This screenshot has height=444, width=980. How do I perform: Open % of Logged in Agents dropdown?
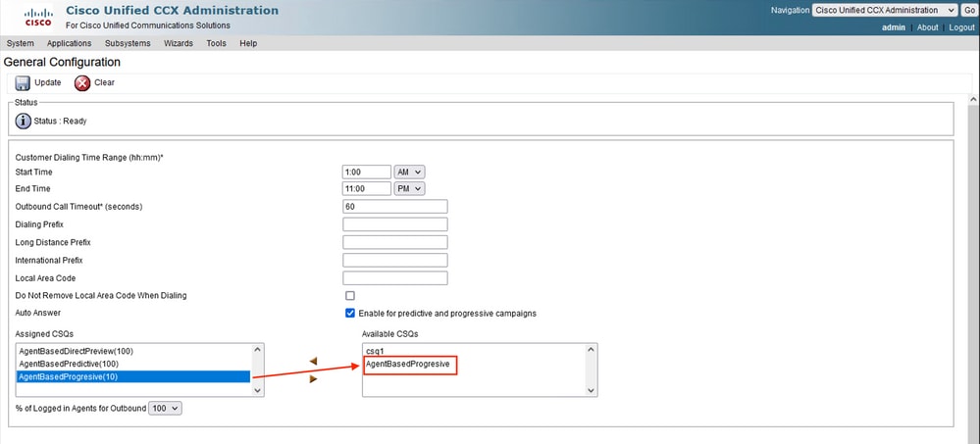(166, 409)
